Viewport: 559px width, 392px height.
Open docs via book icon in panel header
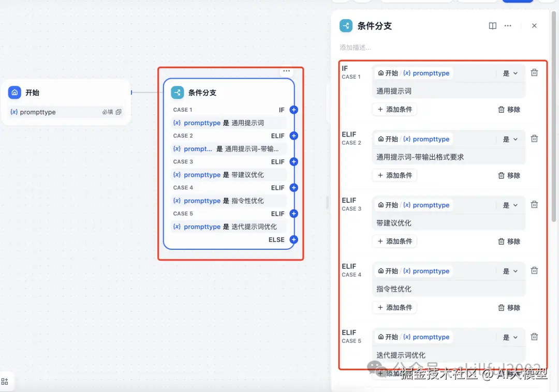[492, 25]
